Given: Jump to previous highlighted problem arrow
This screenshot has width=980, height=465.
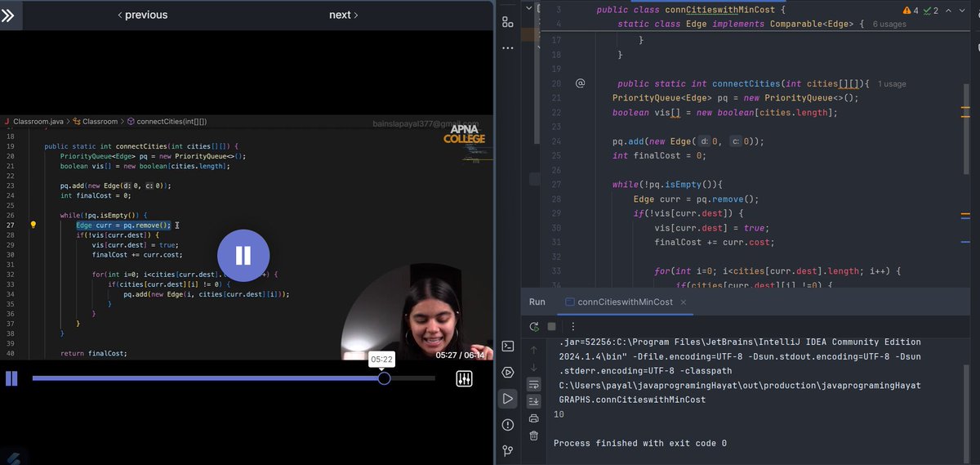Looking at the screenshot, I should tap(948, 11).
